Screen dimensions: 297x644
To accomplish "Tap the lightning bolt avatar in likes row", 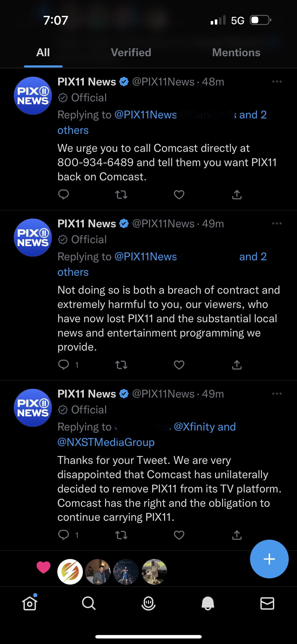I will pos(70,571).
